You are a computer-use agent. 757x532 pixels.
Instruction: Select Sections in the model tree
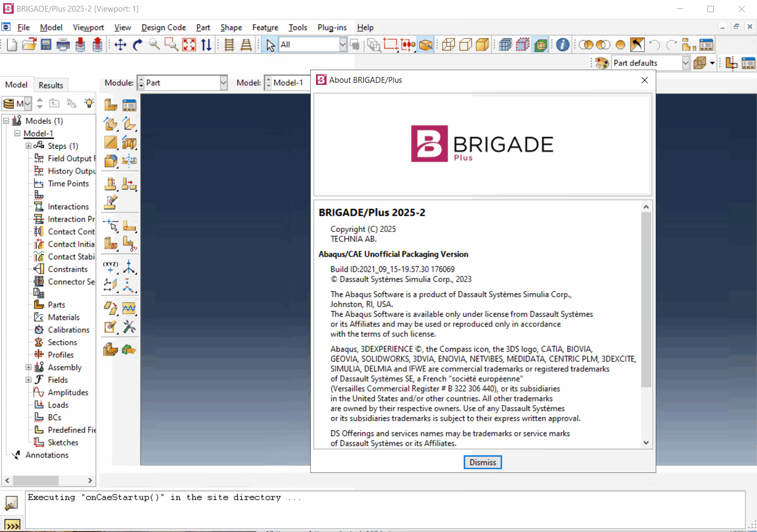tap(62, 343)
